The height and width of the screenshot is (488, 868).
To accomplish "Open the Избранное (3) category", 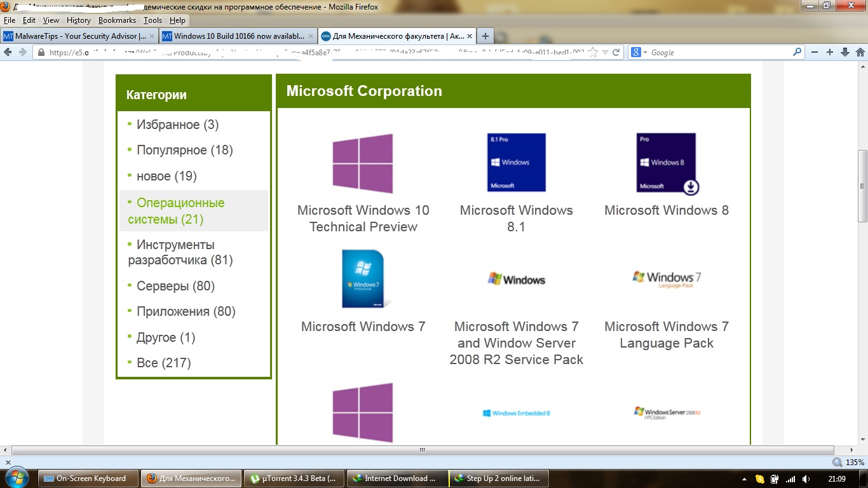I will pos(177,125).
